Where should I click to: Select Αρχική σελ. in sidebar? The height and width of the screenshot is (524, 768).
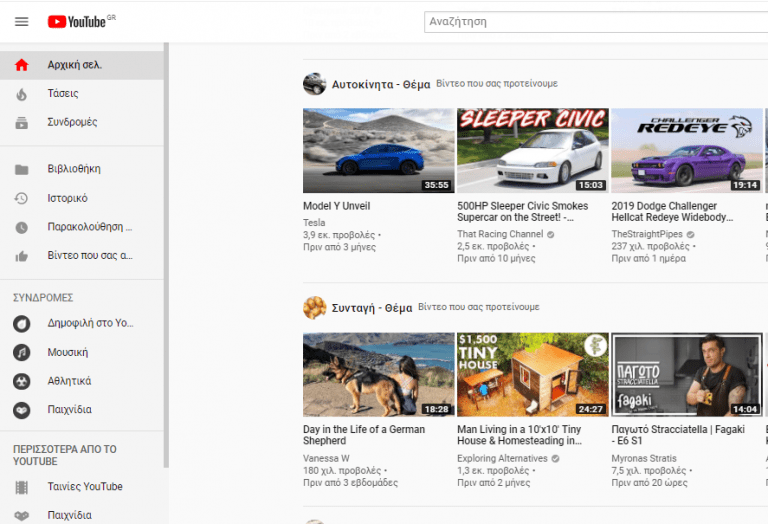click(x=74, y=65)
